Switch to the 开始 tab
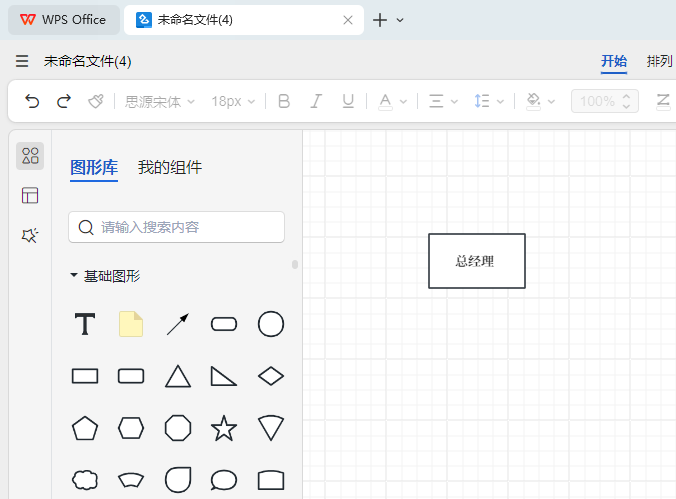The image size is (676, 499). pos(614,61)
